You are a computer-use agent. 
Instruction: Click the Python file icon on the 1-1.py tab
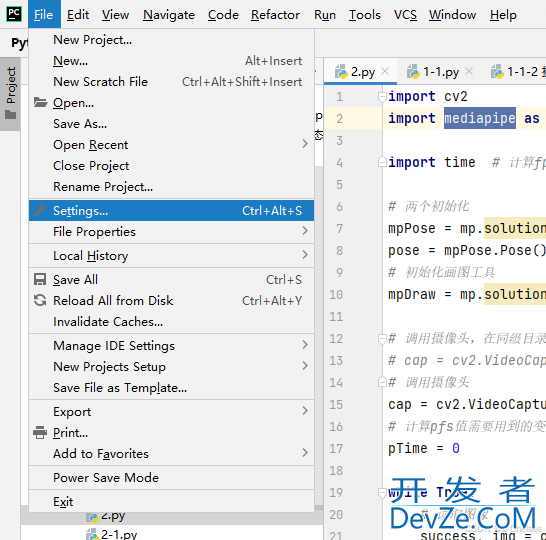pyautogui.click(x=413, y=72)
